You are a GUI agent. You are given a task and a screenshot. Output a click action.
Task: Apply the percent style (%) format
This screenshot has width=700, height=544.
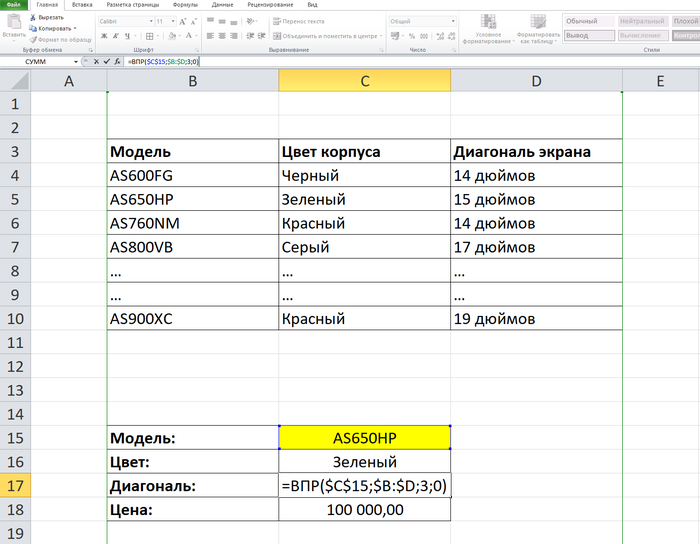[x=412, y=36]
